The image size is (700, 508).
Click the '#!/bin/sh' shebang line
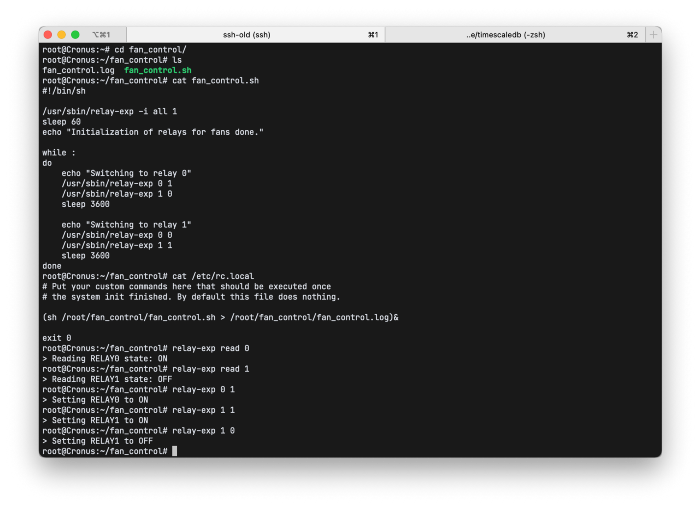tap(64, 91)
